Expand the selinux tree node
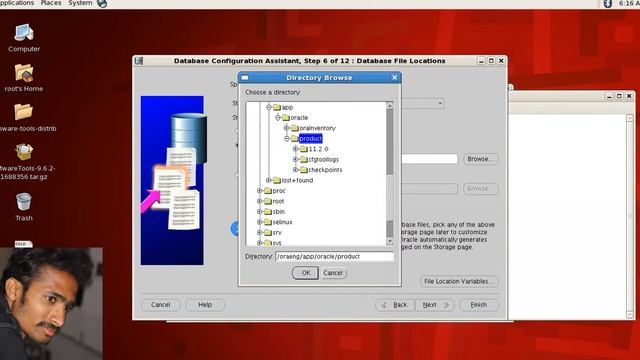 pos(260,222)
